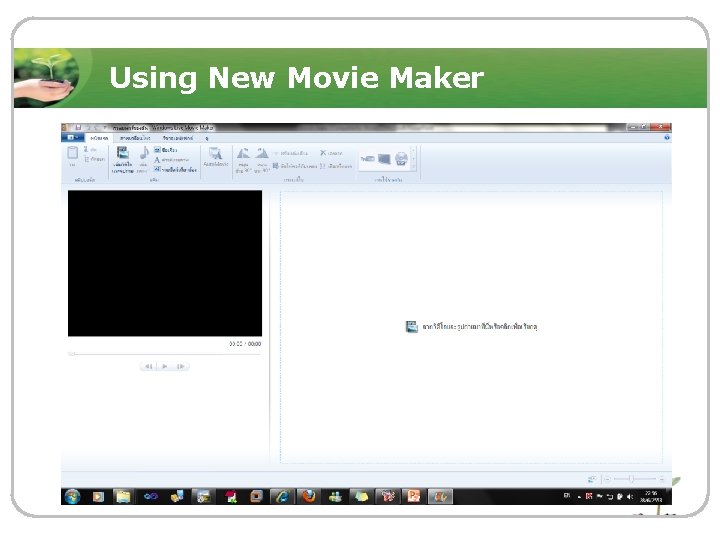Viewport: 720px width, 540px height.
Task: Add Credits to the movie
Action: (x=175, y=169)
